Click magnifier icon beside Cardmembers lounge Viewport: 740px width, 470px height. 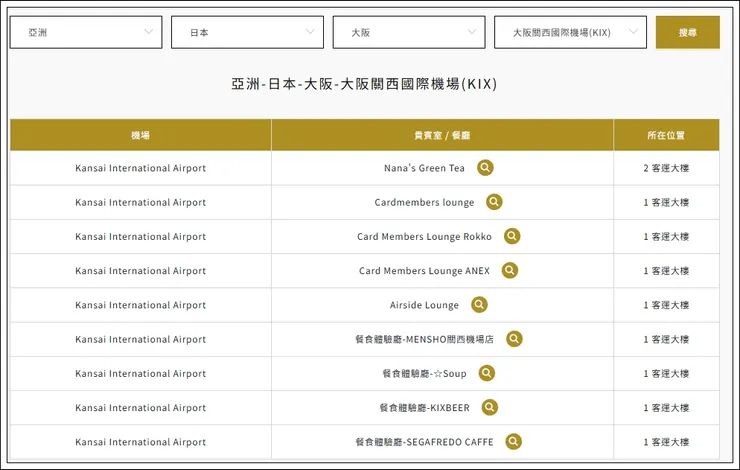[x=494, y=202]
